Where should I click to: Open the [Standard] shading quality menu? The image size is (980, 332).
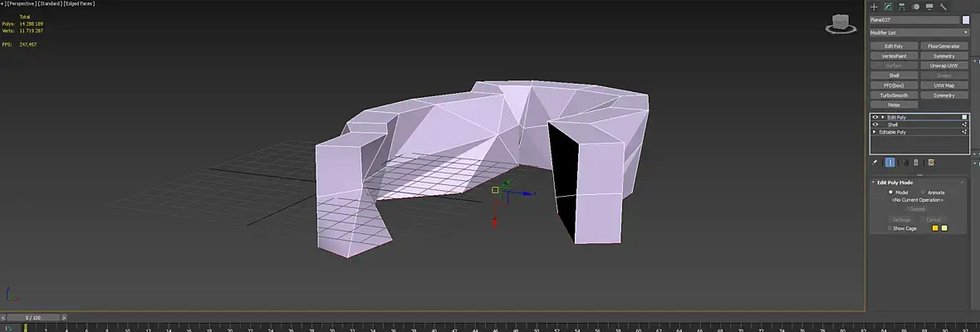[x=51, y=4]
